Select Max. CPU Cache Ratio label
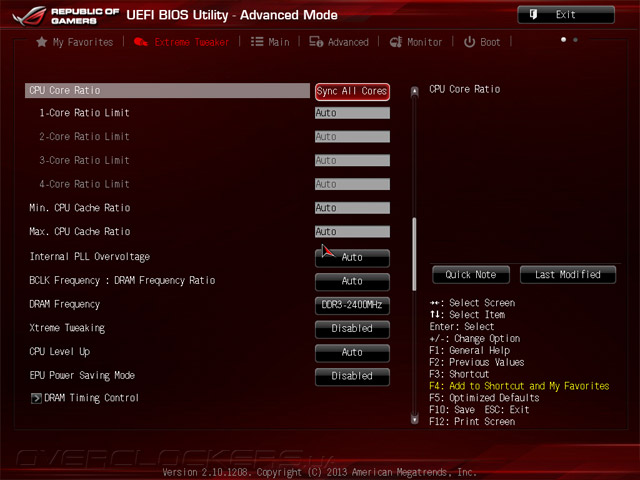Screen dimensions: 640x480 point(80,231)
